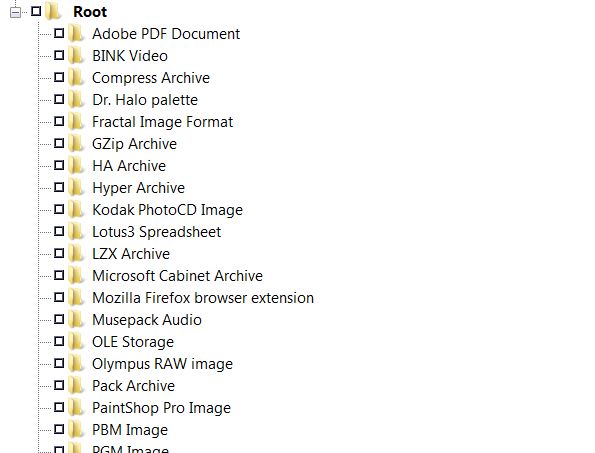Collapse the Root tree node

point(15,12)
